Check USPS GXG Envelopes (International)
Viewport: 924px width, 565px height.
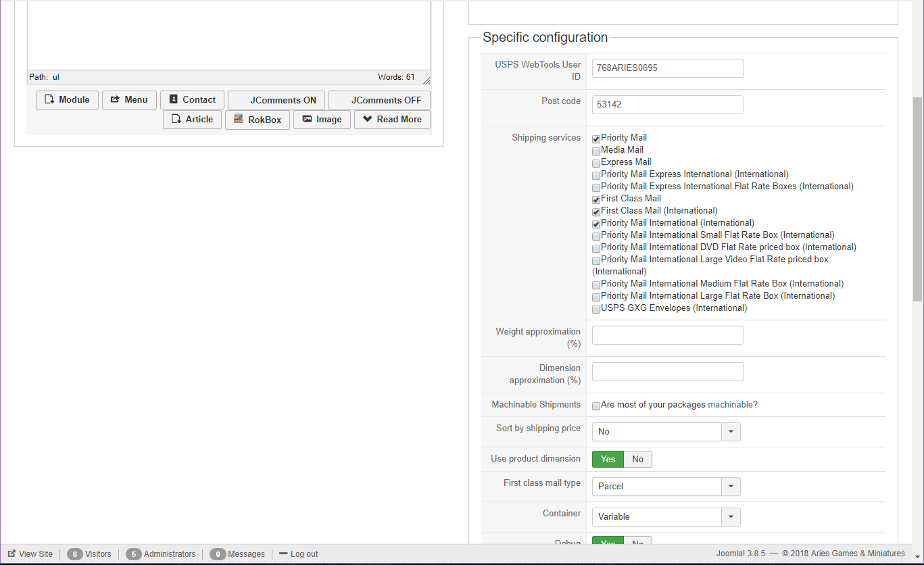pyautogui.click(x=596, y=309)
